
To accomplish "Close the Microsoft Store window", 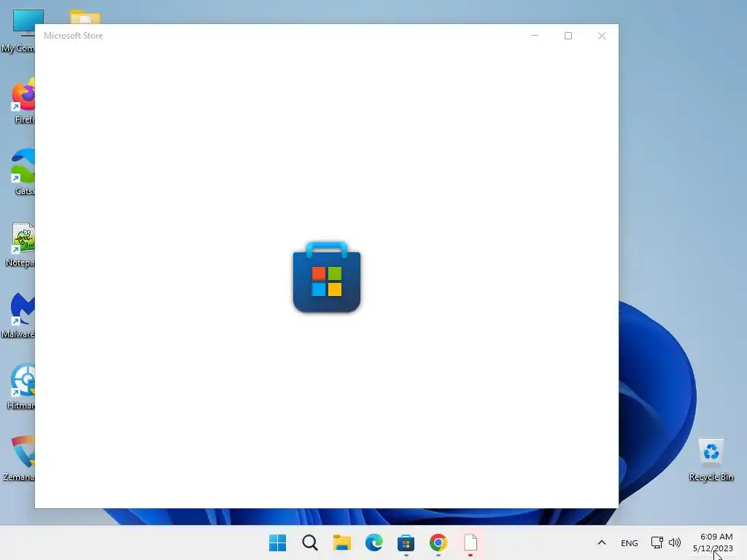I will pyautogui.click(x=602, y=36).
